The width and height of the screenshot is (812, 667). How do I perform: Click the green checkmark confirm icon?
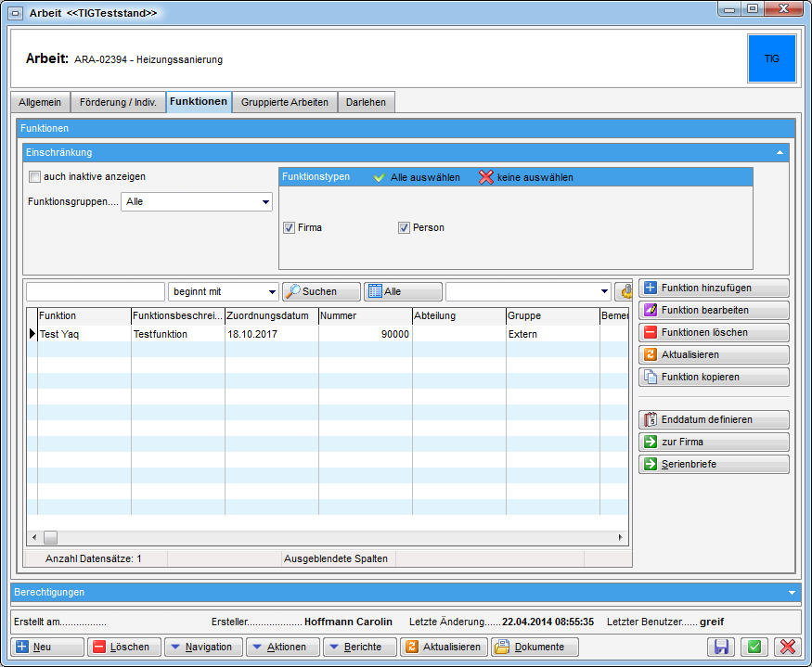coord(755,647)
